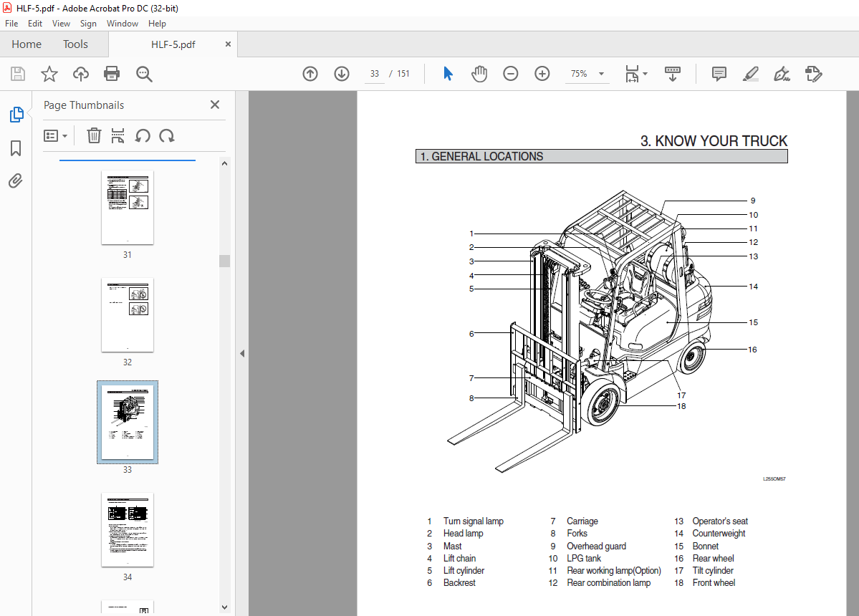Add a sticky note comment
This screenshot has width=859, height=616.
pos(719,73)
